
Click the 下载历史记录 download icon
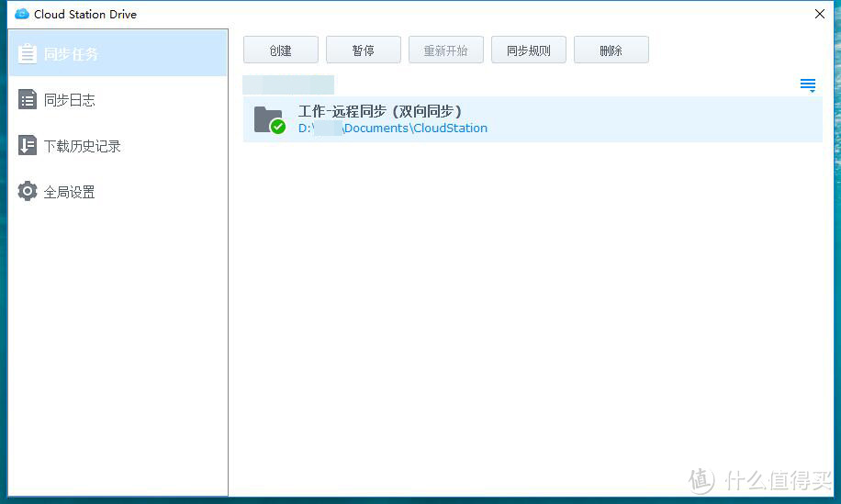pyautogui.click(x=28, y=145)
